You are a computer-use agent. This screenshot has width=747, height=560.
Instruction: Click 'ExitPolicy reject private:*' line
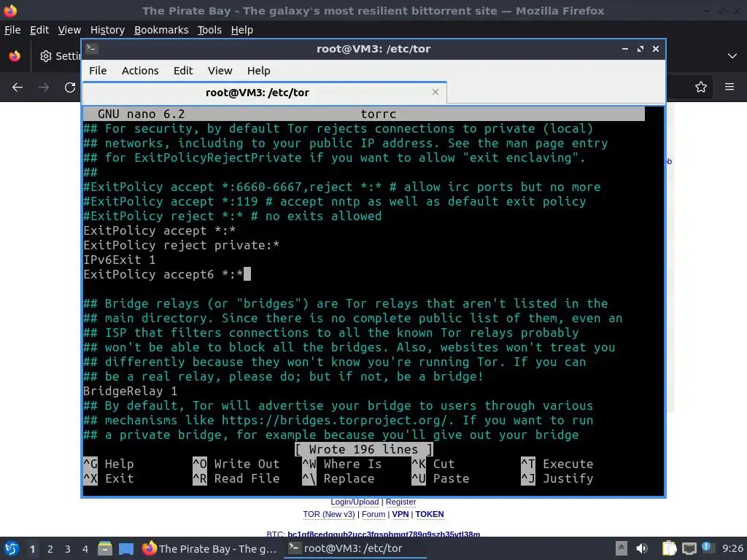click(182, 245)
